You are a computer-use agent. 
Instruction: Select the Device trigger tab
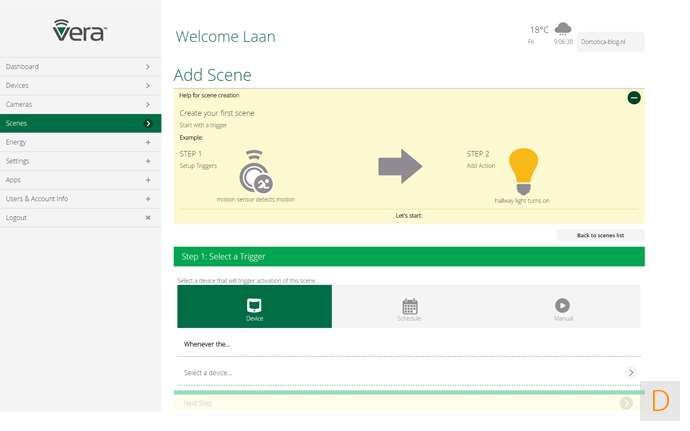[x=254, y=307]
